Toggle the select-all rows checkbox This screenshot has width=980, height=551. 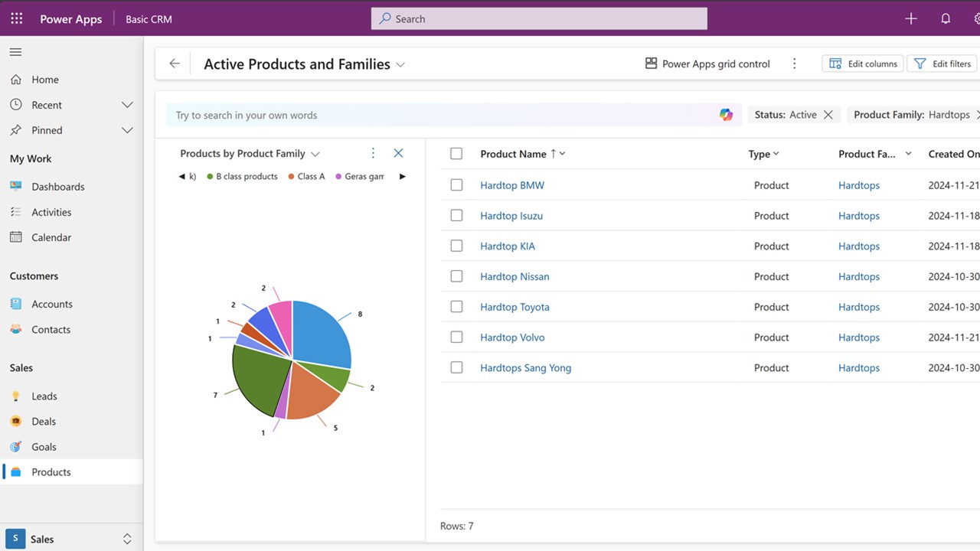click(456, 154)
